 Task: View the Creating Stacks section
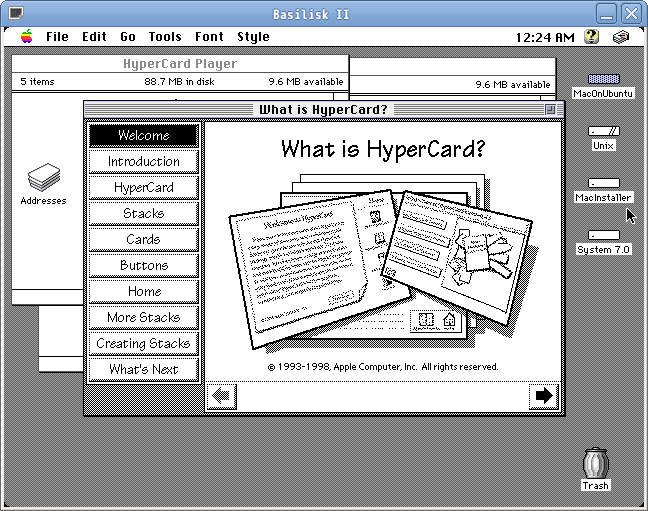(143, 344)
